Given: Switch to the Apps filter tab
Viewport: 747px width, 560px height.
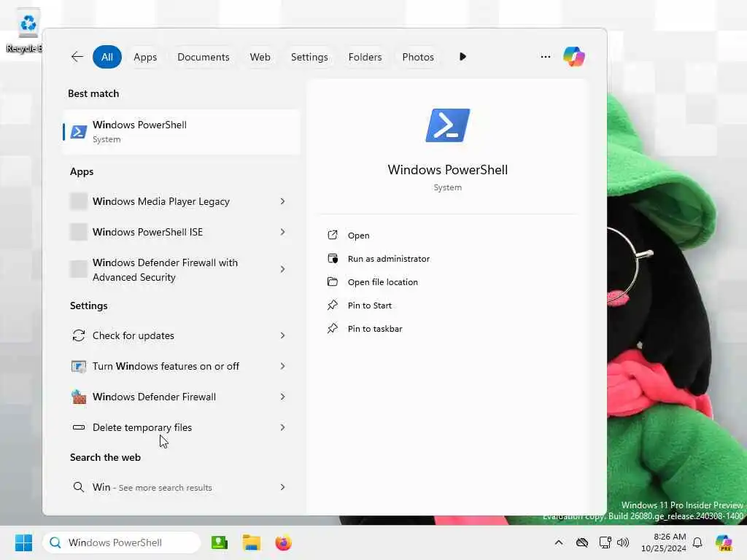Looking at the screenshot, I should pyautogui.click(x=145, y=57).
